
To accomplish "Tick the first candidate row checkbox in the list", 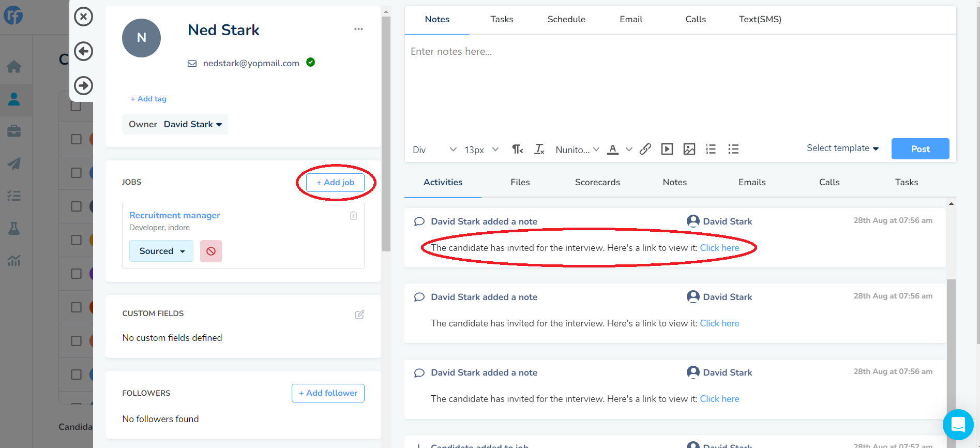I will (x=76, y=139).
